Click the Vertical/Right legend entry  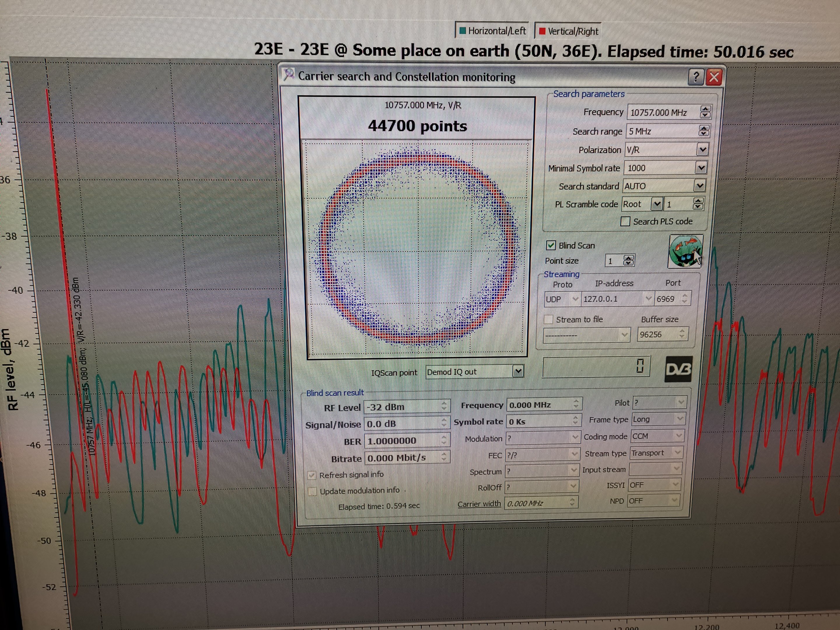coord(568,32)
